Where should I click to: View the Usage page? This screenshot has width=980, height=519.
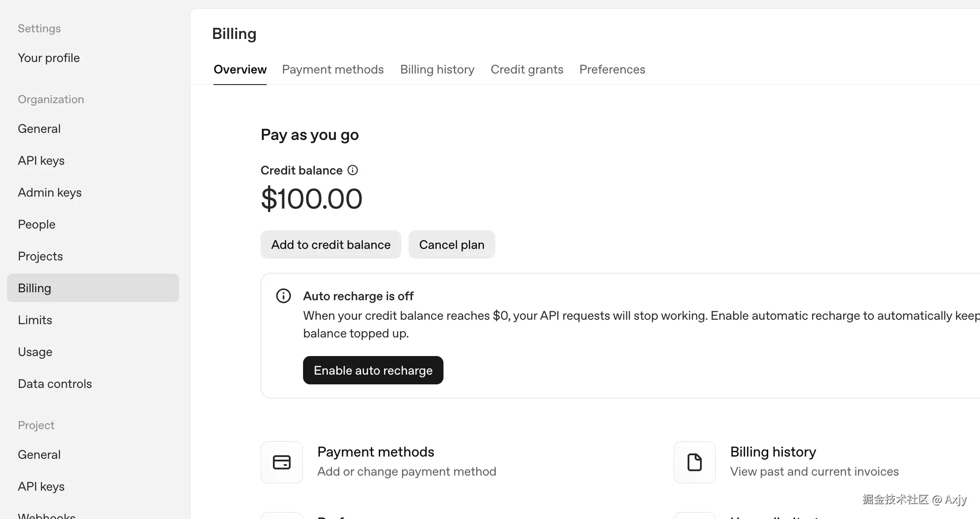pyautogui.click(x=35, y=352)
